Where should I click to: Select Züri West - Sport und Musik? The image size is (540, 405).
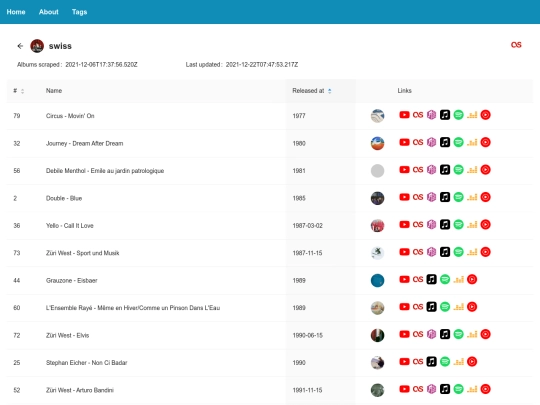(x=82, y=253)
